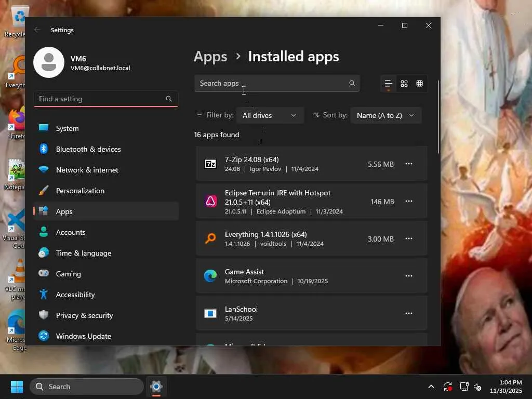Image resolution: width=532 pixels, height=399 pixels.
Task: Click the '146 MB' size value
Action: click(382, 202)
